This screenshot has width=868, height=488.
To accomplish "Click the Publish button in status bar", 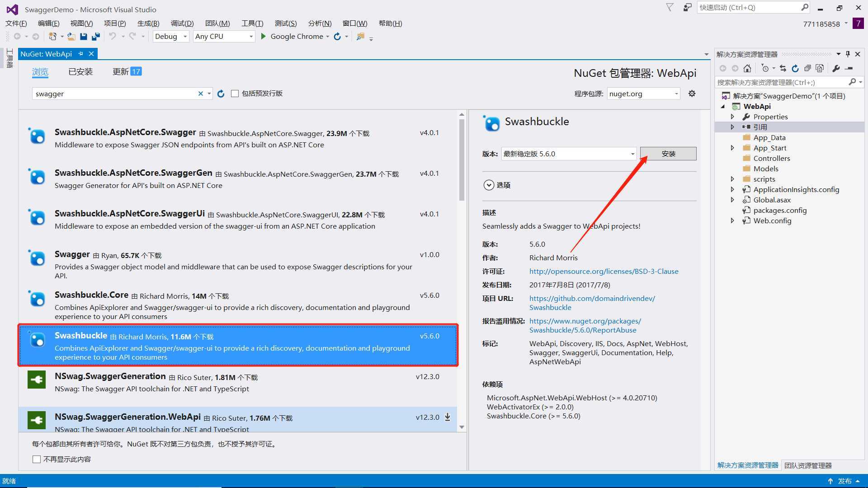I will [x=844, y=481].
